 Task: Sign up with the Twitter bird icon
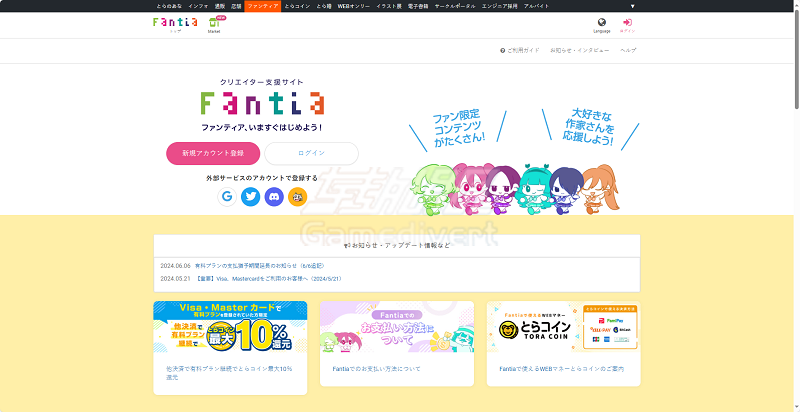251,197
